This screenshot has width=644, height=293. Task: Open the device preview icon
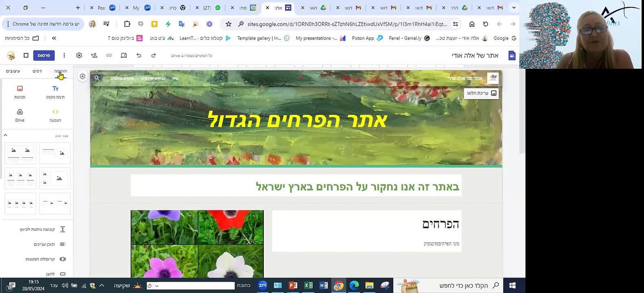pos(124,55)
